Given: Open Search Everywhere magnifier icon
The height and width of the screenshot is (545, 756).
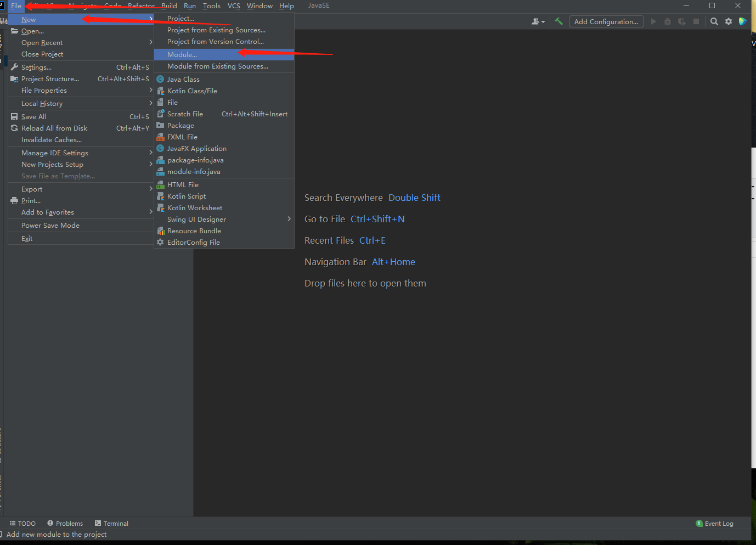Looking at the screenshot, I should click(x=714, y=21).
